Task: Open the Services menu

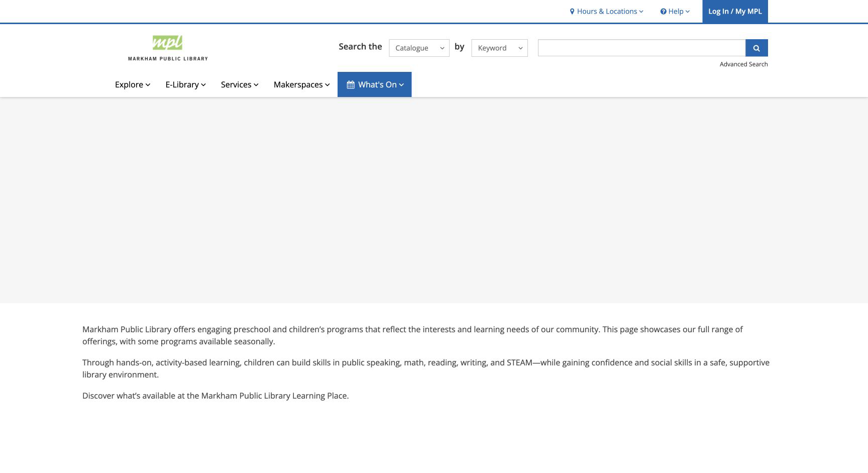Action: click(240, 85)
